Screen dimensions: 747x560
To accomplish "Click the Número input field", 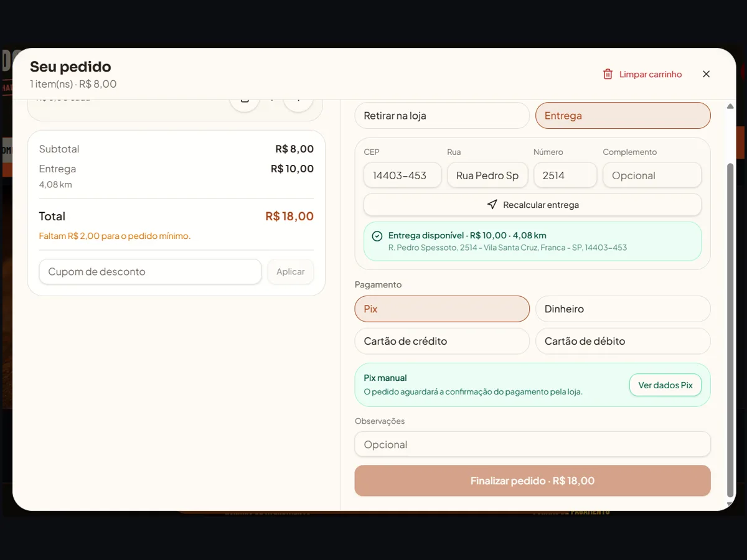I will pyautogui.click(x=565, y=175).
